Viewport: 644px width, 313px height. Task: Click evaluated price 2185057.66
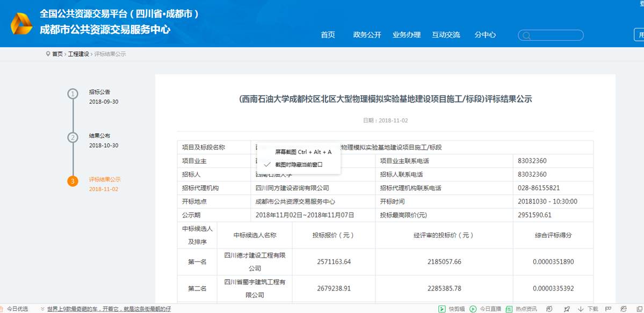(444, 262)
